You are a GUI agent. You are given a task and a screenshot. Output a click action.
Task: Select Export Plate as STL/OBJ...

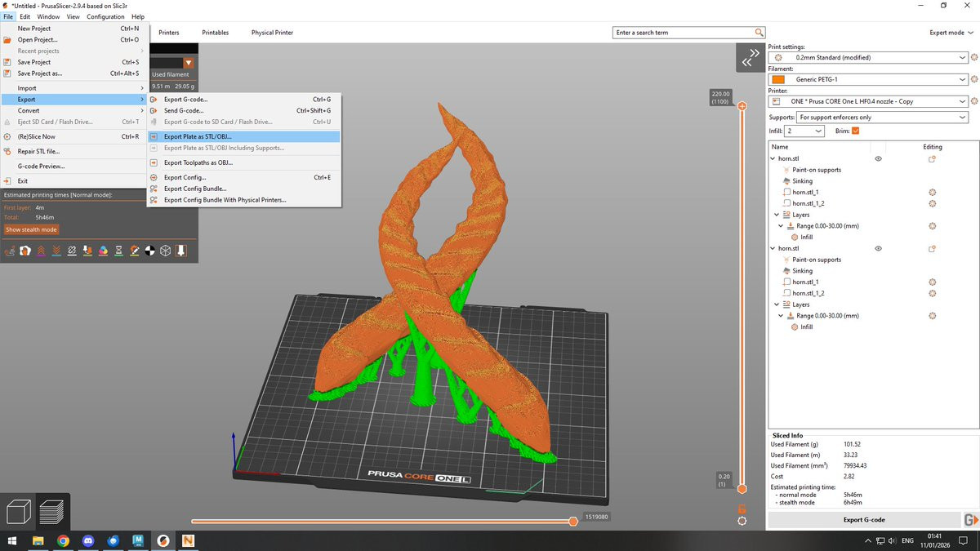243,137
